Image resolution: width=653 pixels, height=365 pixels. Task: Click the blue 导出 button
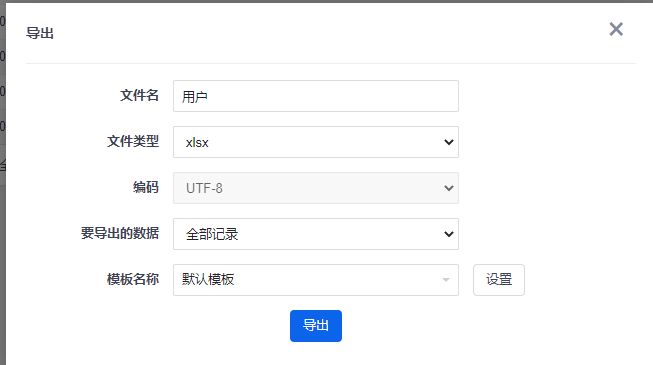tap(316, 326)
